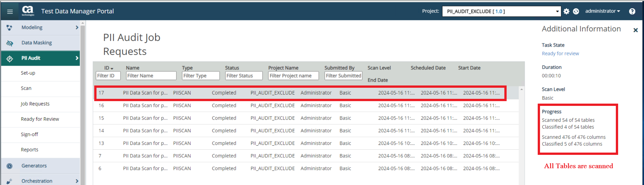The height and width of the screenshot is (185, 644).
Task: Open Data Masking in the sidebar
Action: pyautogui.click(x=37, y=43)
